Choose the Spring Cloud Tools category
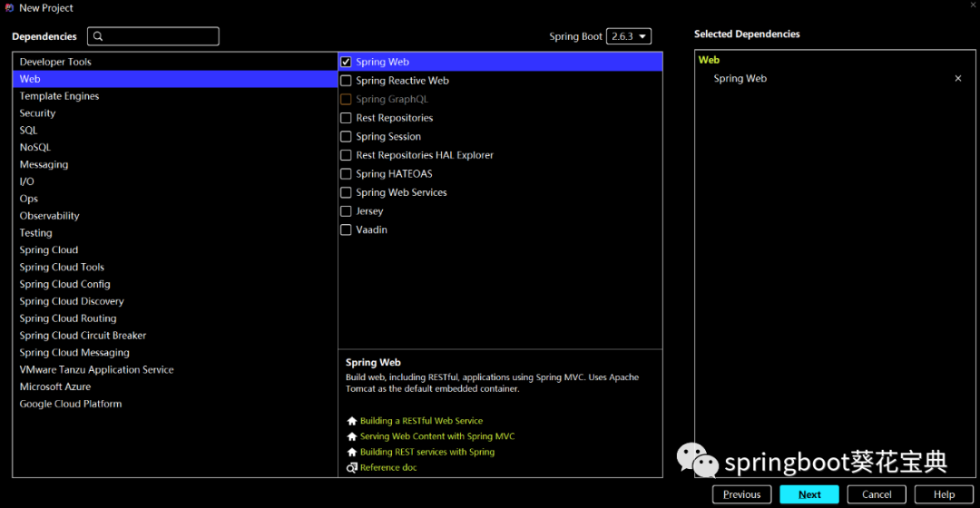 pos(175,267)
